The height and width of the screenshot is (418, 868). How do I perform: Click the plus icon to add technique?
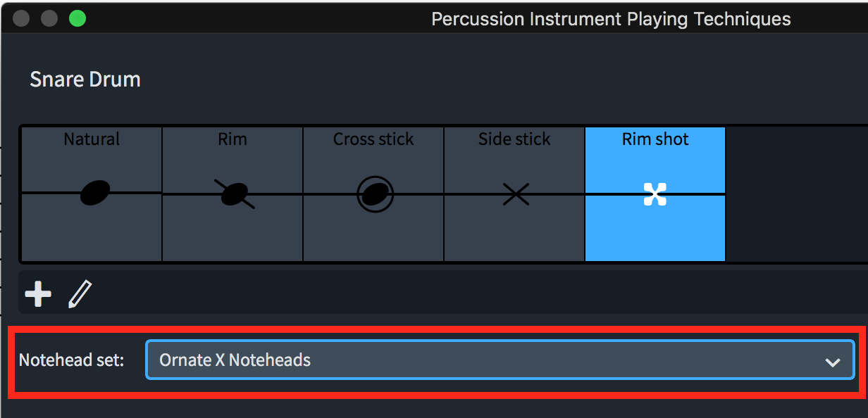pyautogui.click(x=38, y=294)
